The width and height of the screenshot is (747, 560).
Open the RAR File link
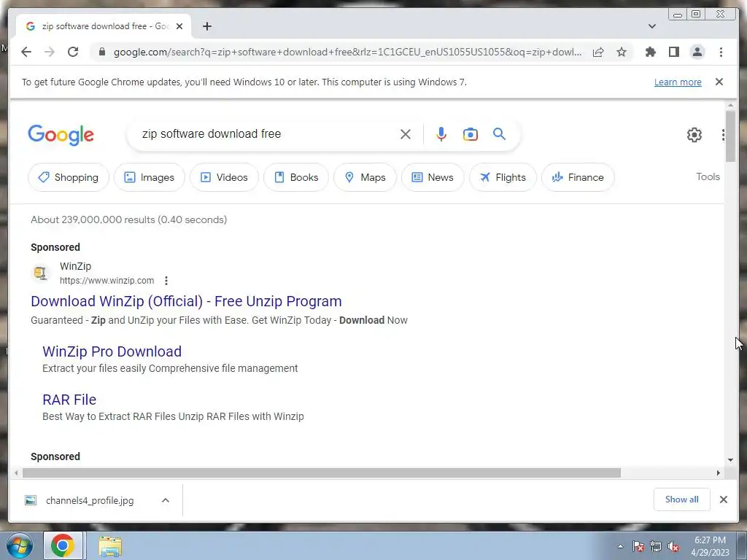tap(69, 400)
